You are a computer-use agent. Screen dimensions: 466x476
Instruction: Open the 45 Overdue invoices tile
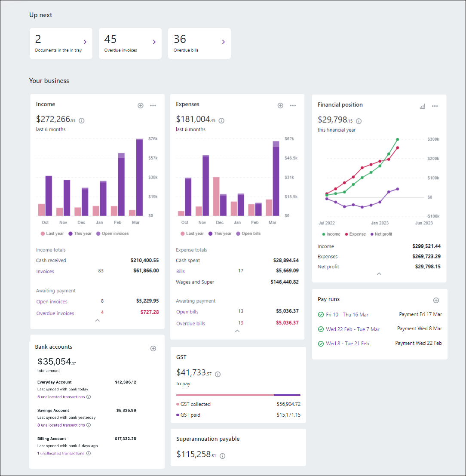point(130,43)
